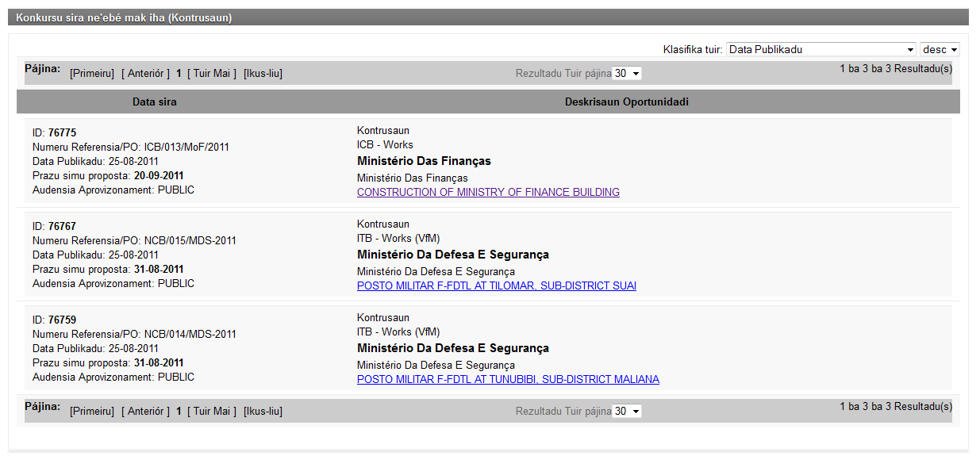
Task: Go to [Anteriór] in lower pagination bar
Action: (145, 412)
